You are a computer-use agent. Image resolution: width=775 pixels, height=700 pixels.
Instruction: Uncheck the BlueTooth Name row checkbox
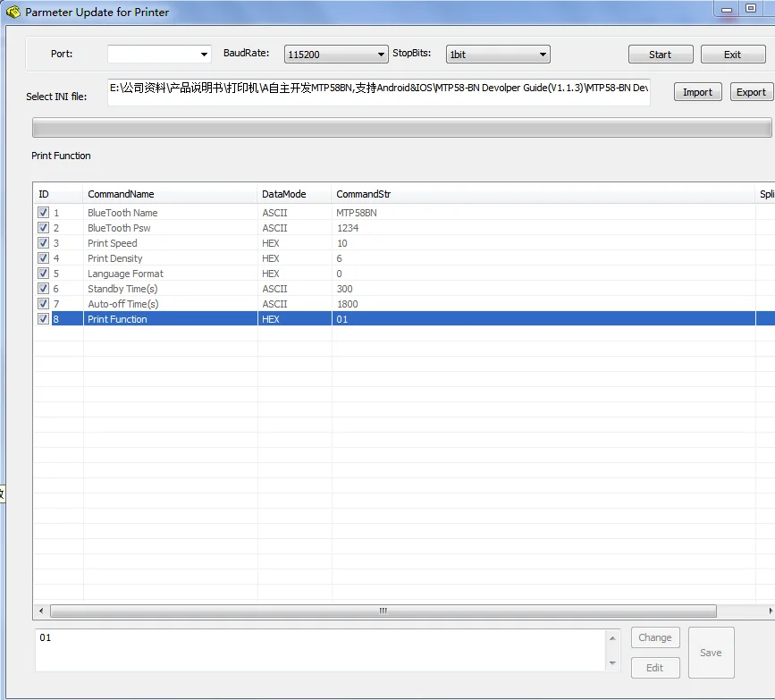(43, 213)
